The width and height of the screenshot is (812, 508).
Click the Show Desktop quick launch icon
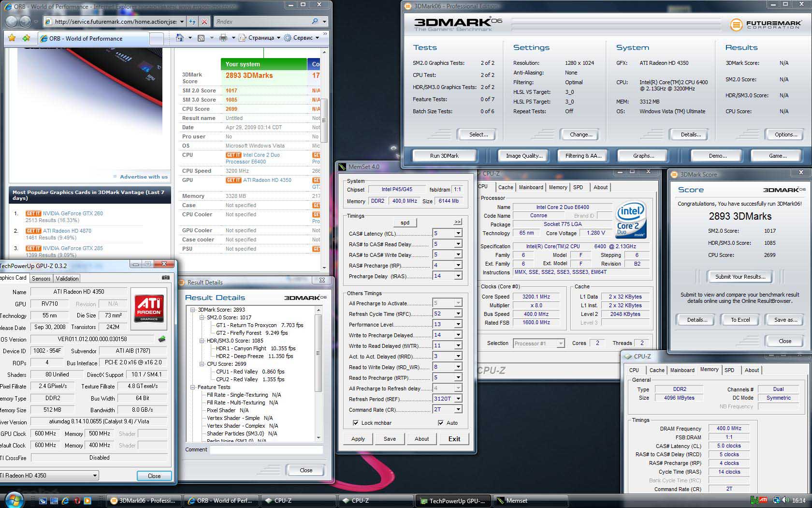tap(54, 501)
